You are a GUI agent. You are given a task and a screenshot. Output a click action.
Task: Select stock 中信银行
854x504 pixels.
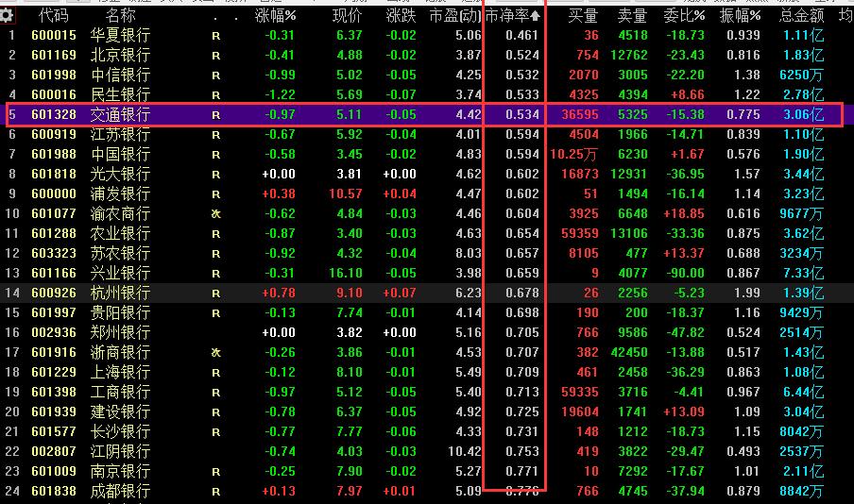(x=120, y=76)
